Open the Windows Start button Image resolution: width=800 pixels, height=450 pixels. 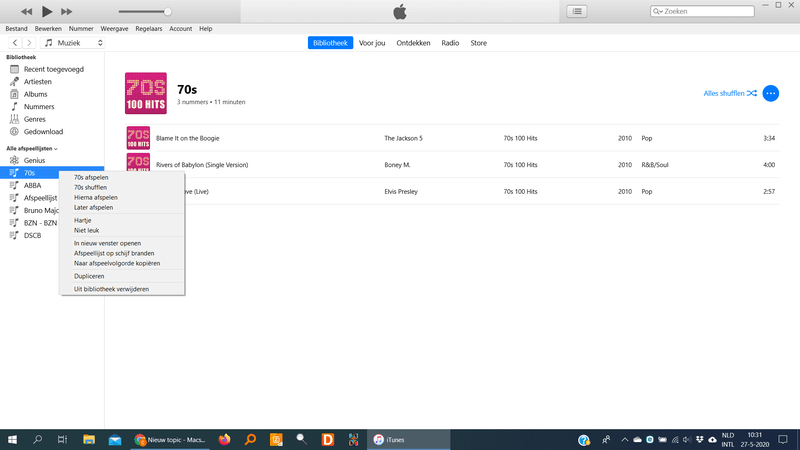click(12, 439)
